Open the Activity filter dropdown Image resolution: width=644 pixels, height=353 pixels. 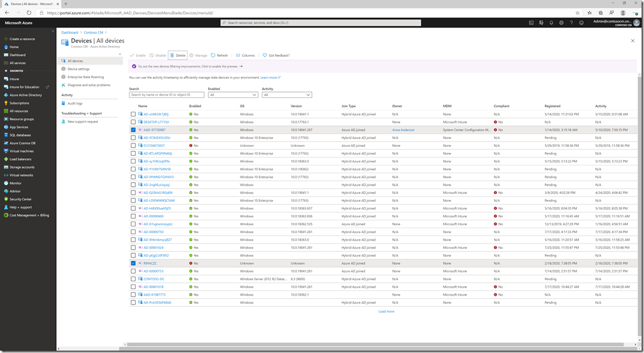(286, 94)
